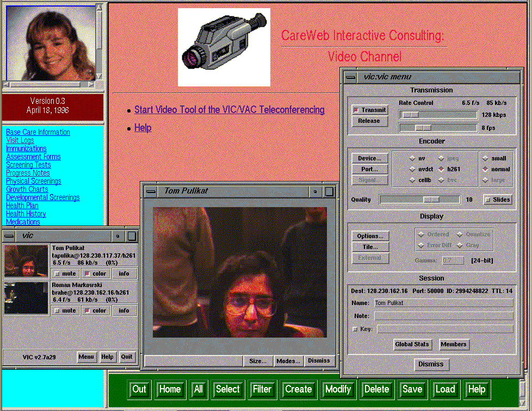Viewport: 532px width, 411px height.
Task: Open Growth Charts link
Action: tap(27, 189)
